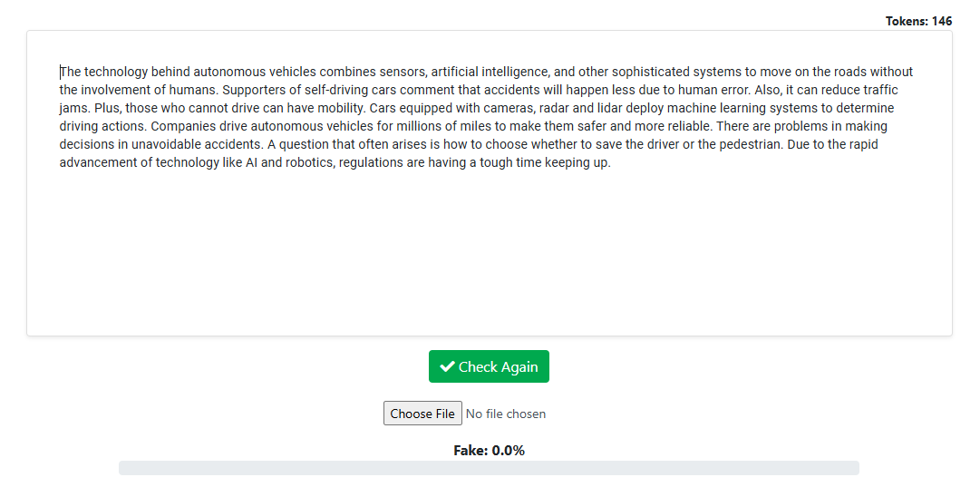Click the word 'Supporters' in the paragraph
This screenshot has width=980, height=487.
point(253,90)
